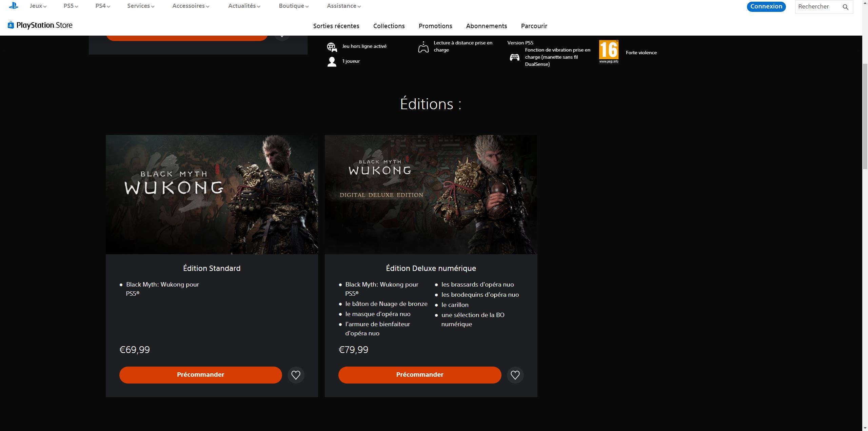This screenshot has height=431, width=868.
Task: Click the PEGI 16 rating icon
Action: tap(609, 52)
